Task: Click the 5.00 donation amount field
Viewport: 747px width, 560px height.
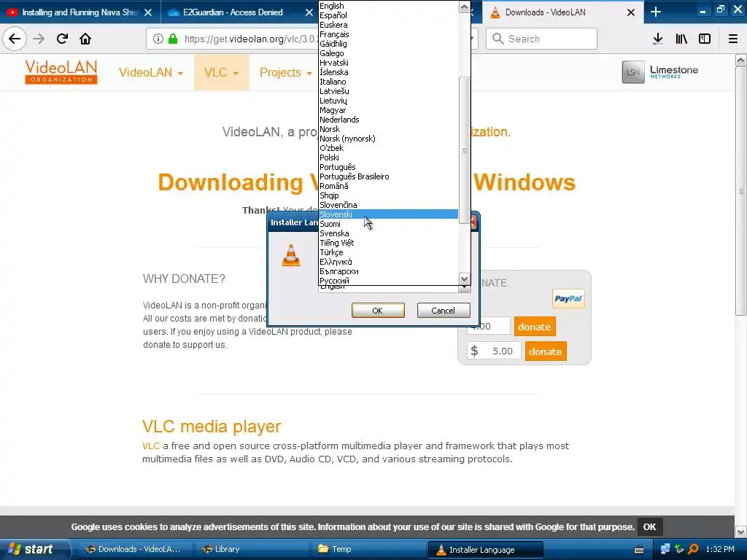Action: [x=494, y=351]
